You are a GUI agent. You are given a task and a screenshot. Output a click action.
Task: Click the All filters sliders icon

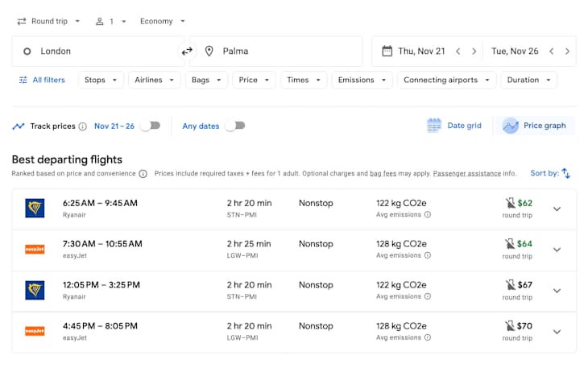(x=23, y=81)
